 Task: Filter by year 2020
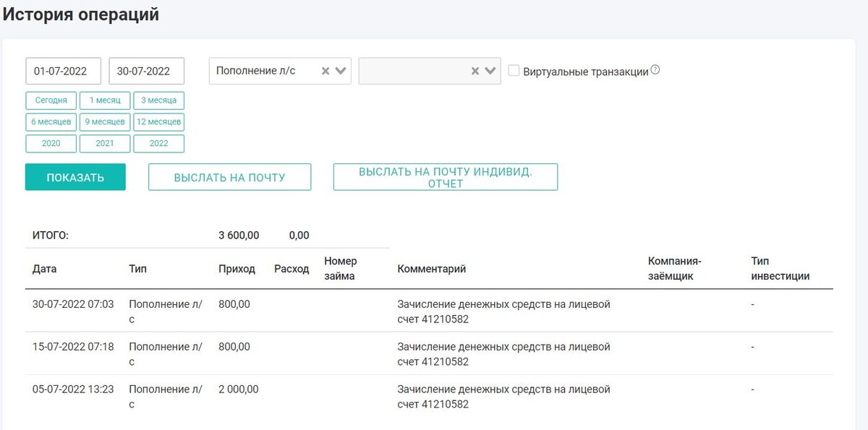pyautogui.click(x=51, y=144)
